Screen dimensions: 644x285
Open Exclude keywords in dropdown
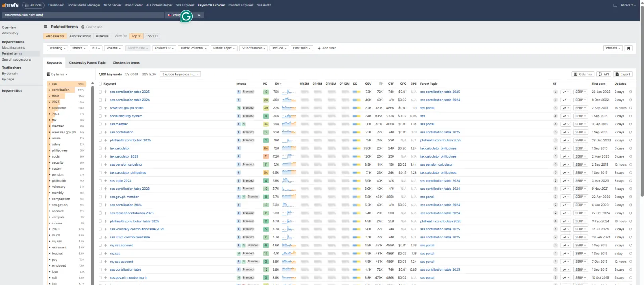point(180,74)
